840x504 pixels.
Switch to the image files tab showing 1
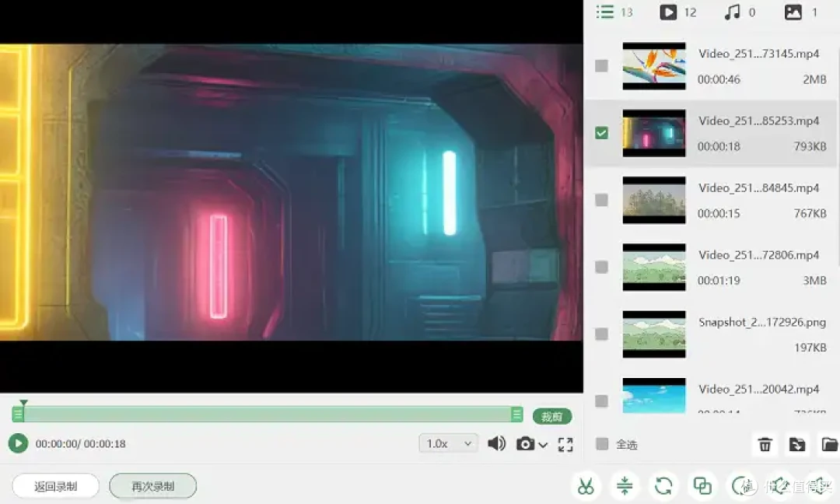tap(800, 12)
